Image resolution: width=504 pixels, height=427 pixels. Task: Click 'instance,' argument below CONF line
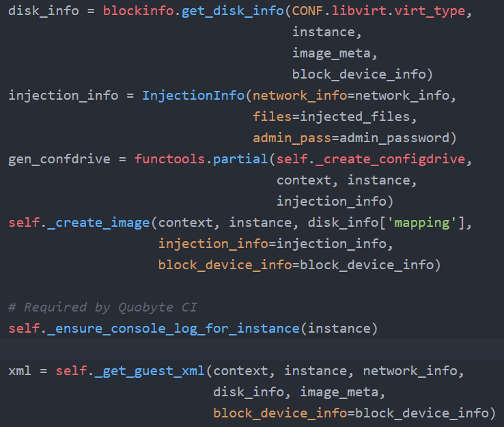tap(327, 32)
